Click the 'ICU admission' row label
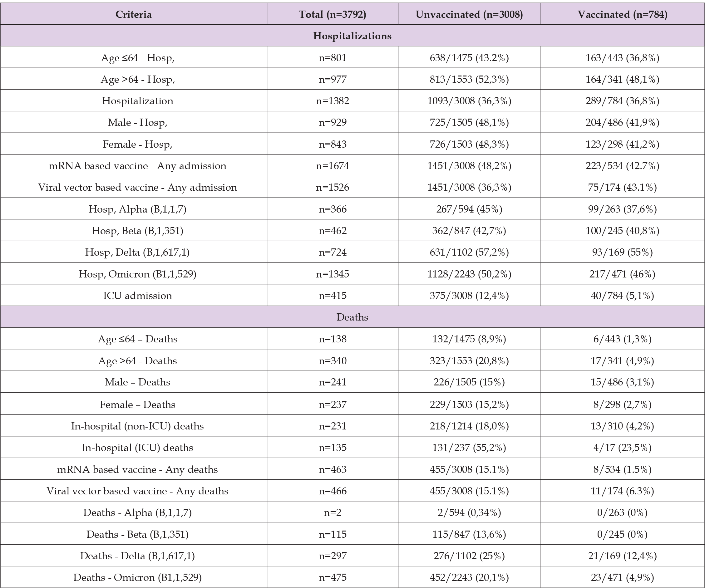 (x=138, y=295)
